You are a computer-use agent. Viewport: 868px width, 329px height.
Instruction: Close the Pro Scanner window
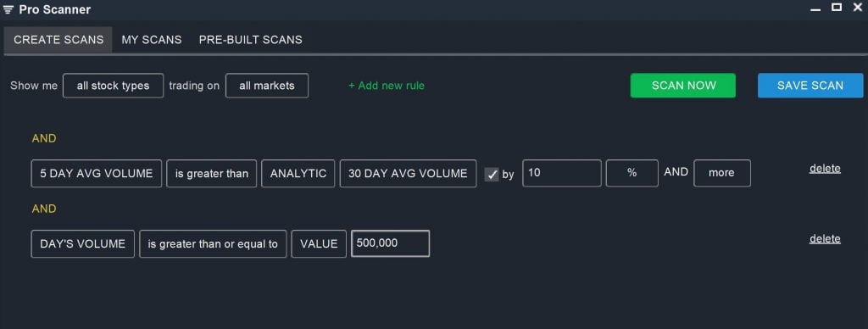(857, 7)
